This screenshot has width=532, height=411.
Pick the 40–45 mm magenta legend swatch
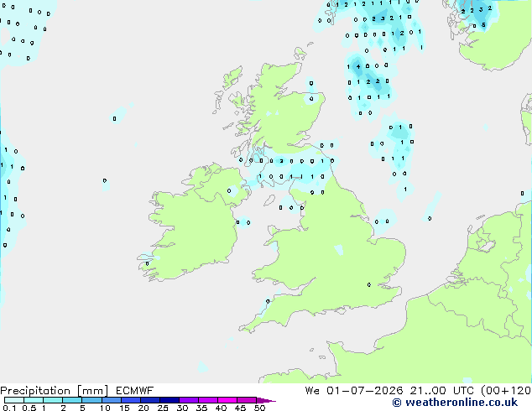(227, 400)
